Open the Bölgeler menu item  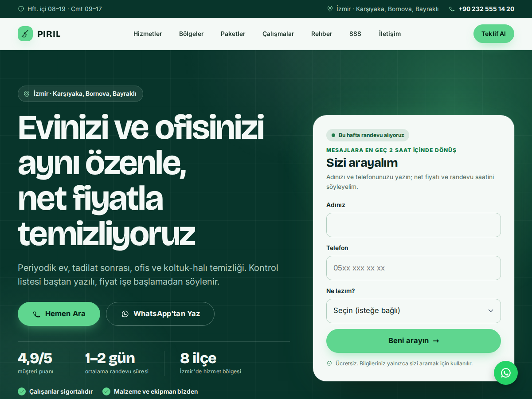click(x=192, y=34)
